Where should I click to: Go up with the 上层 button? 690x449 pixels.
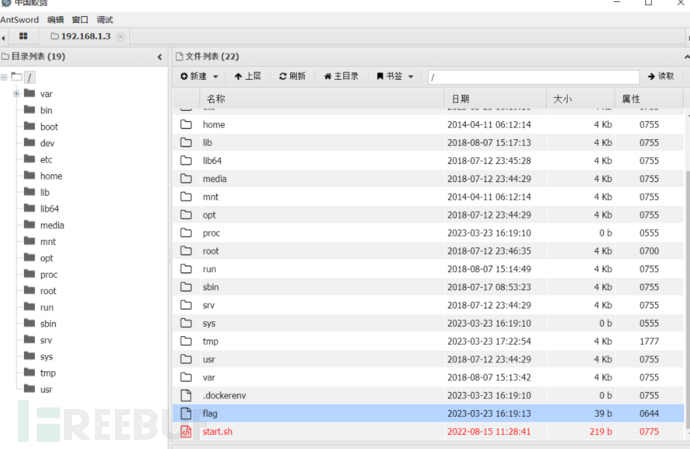[248, 76]
